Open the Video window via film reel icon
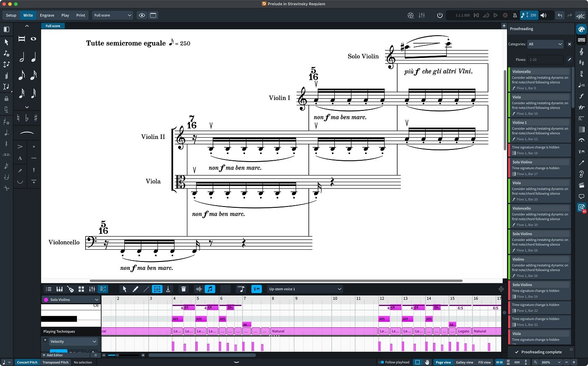The image size is (588, 366). 410,15
